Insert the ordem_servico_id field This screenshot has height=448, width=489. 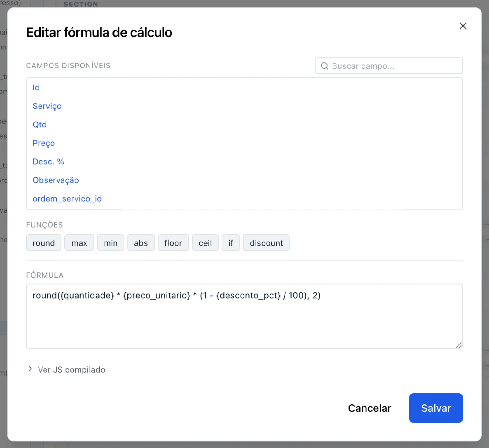pos(67,199)
